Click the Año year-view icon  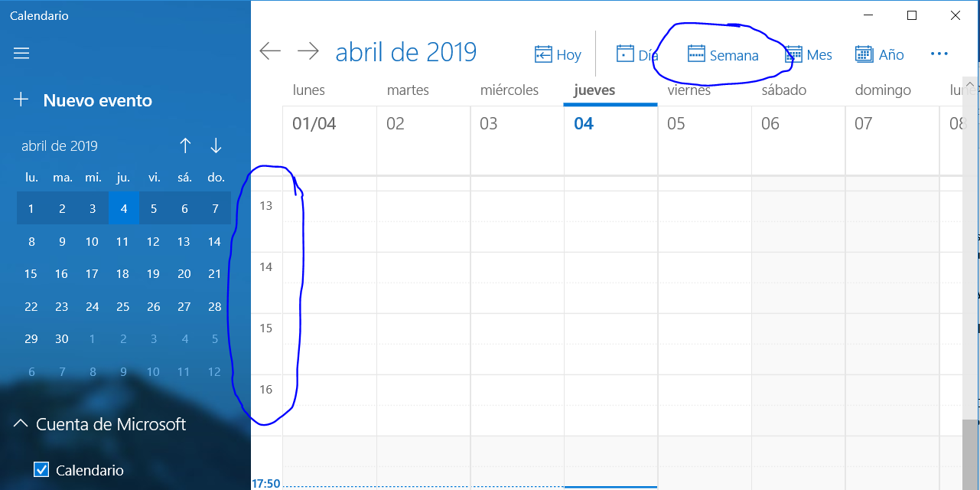pyautogui.click(x=864, y=54)
